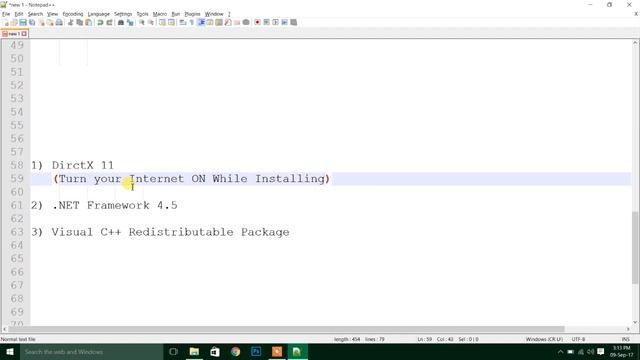The width and height of the screenshot is (640, 360).
Task: Show the Document Map panel icon
Action: [x=219, y=22]
